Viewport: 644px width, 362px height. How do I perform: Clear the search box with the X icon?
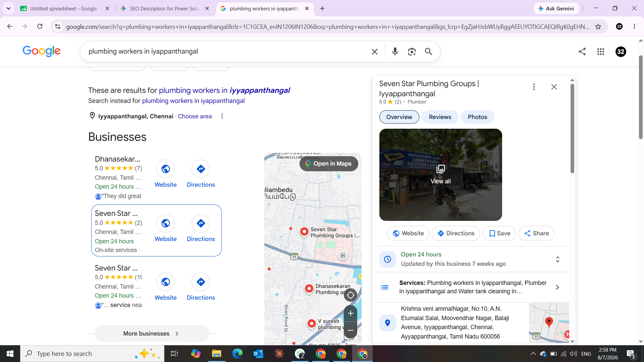point(375,52)
